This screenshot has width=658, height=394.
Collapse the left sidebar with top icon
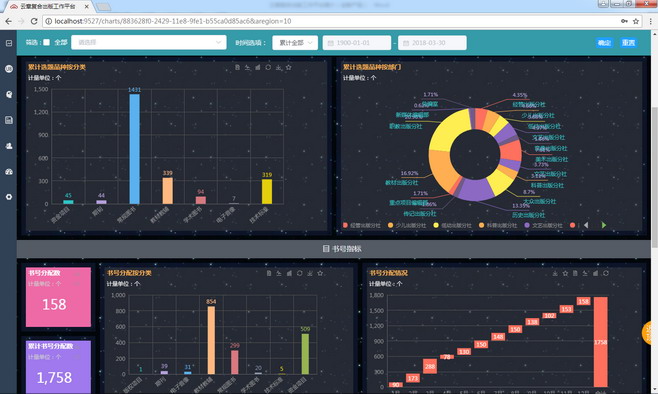click(x=9, y=43)
